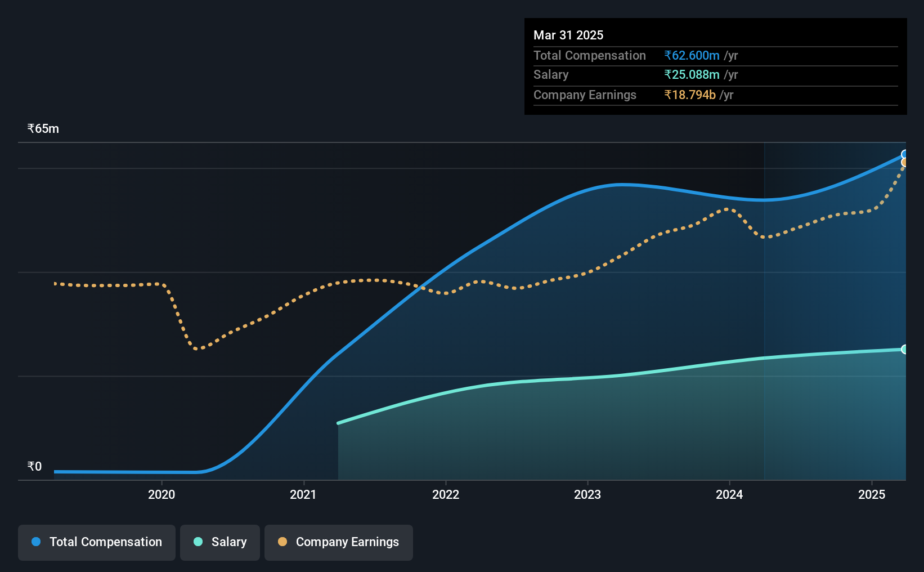Toggle the Salary legend button
The image size is (924, 572).
pyautogui.click(x=220, y=542)
